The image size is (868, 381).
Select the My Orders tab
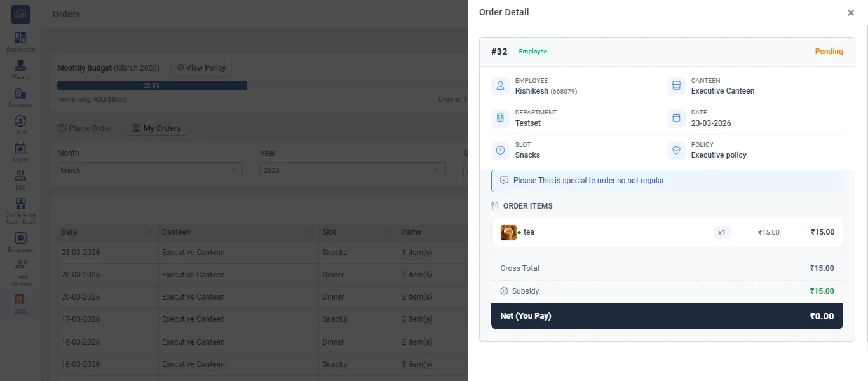point(156,128)
